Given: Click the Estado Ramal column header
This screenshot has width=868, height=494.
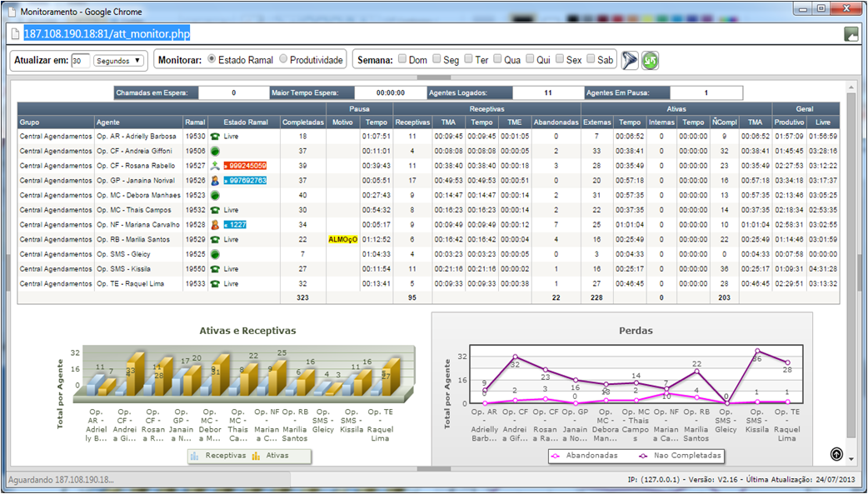Looking at the screenshot, I should click(x=245, y=122).
